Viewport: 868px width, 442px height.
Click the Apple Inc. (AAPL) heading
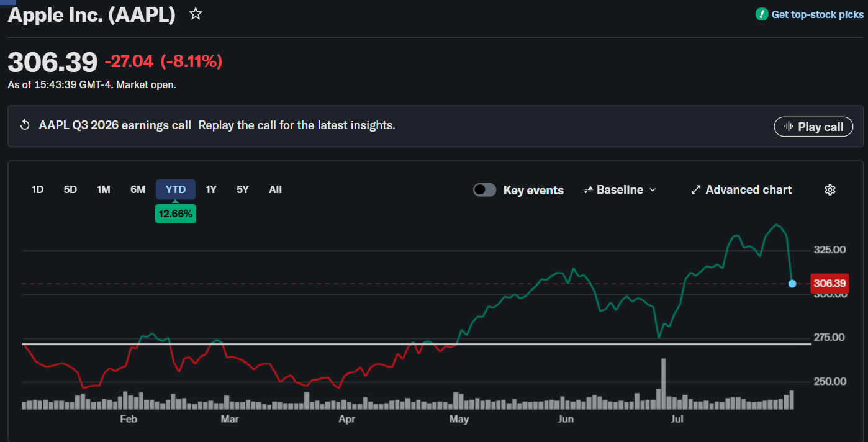point(92,15)
